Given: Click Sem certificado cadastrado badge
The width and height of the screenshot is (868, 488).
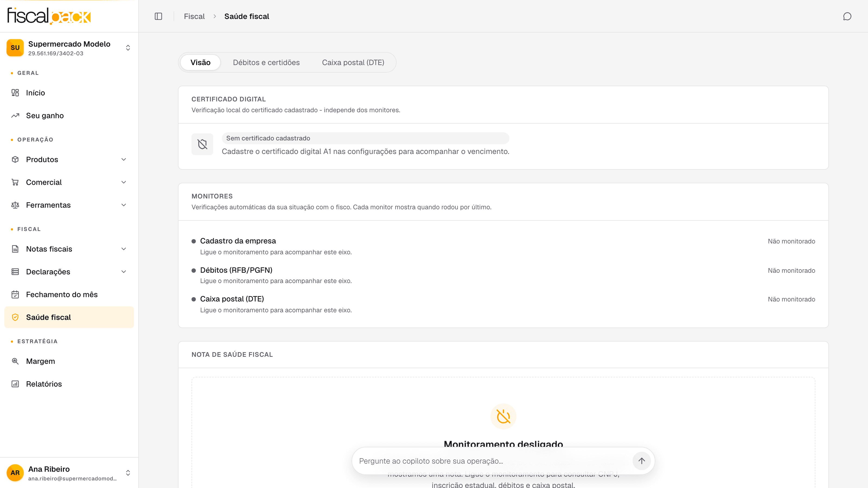Looking at the screenshot, I should pyautogui.click(x=365, y=138).
